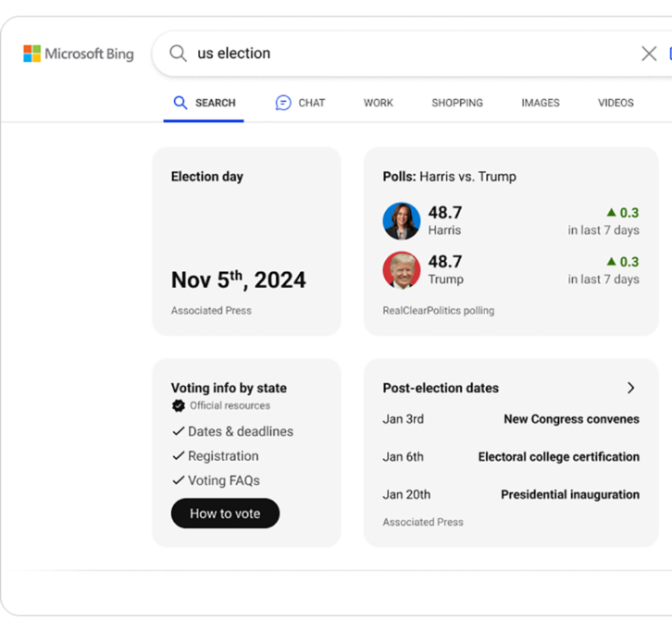Click the 'us election' search field
The image size is (672, 632).
[411, 54]
